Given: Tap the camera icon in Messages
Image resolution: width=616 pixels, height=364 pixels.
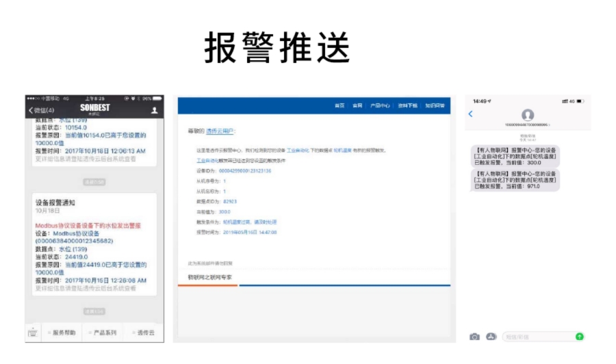Looking at the screenshot, I should click(474, 337).
